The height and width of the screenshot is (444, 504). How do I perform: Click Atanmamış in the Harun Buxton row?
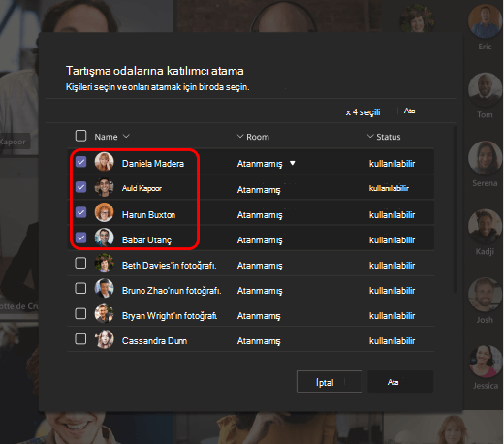click(260, 215)
